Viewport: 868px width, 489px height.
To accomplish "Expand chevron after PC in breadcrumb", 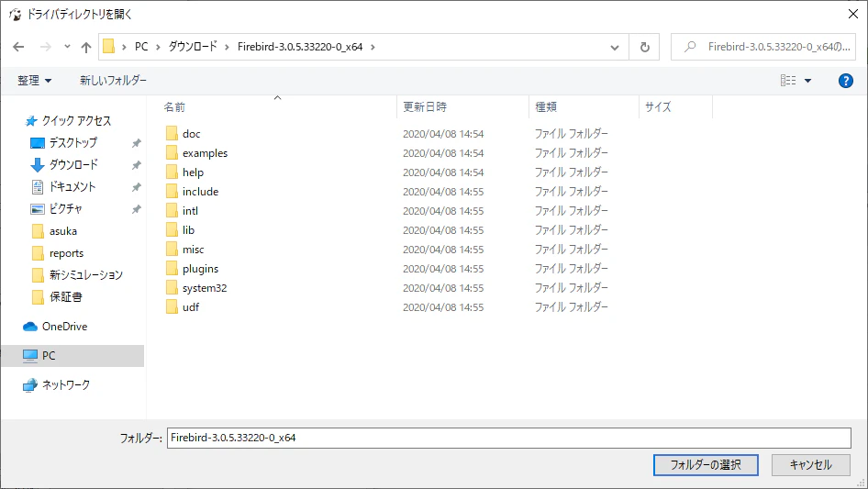I will (x=158, y=47).
